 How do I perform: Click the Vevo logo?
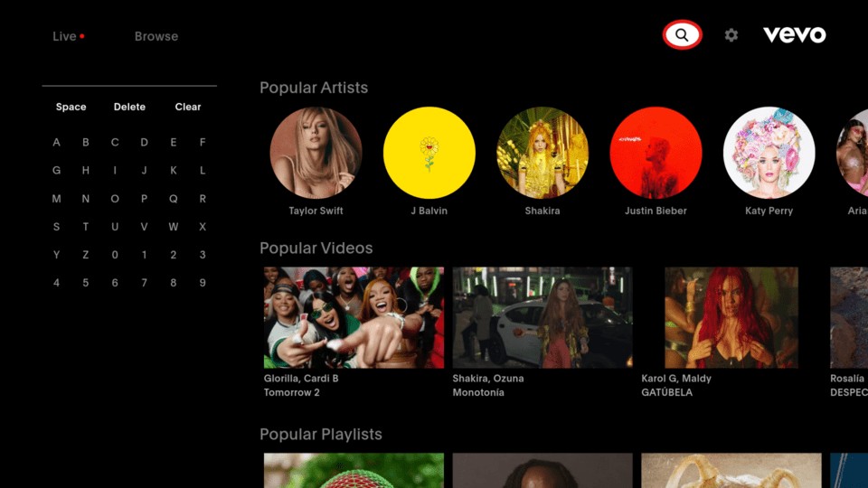point(795,35)
